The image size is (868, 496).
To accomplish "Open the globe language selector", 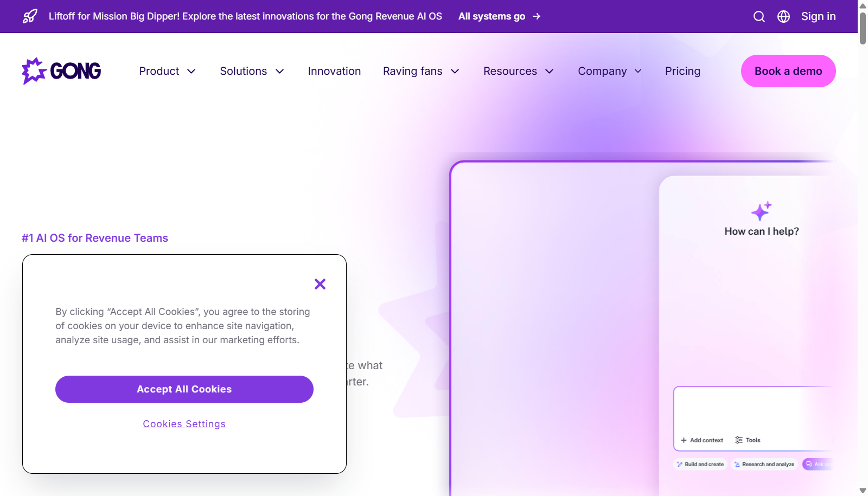I will pos(783,17).
